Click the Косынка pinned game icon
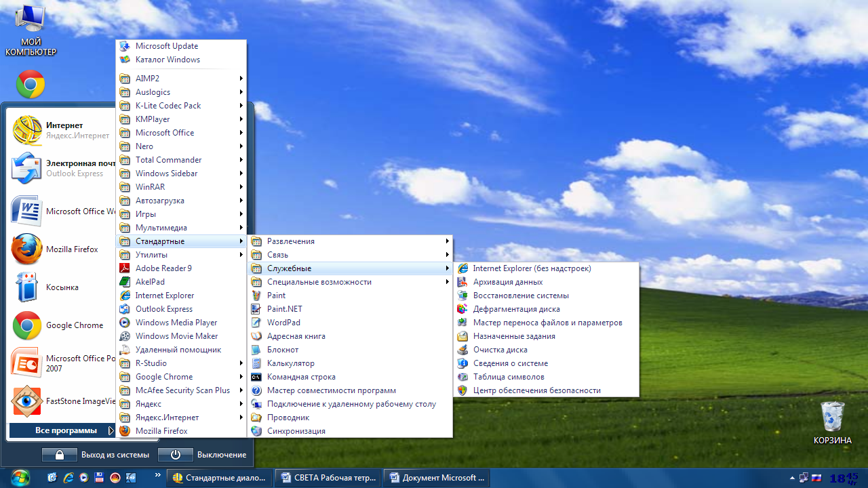Screen dimensions: 868x488 click(27, 287)
